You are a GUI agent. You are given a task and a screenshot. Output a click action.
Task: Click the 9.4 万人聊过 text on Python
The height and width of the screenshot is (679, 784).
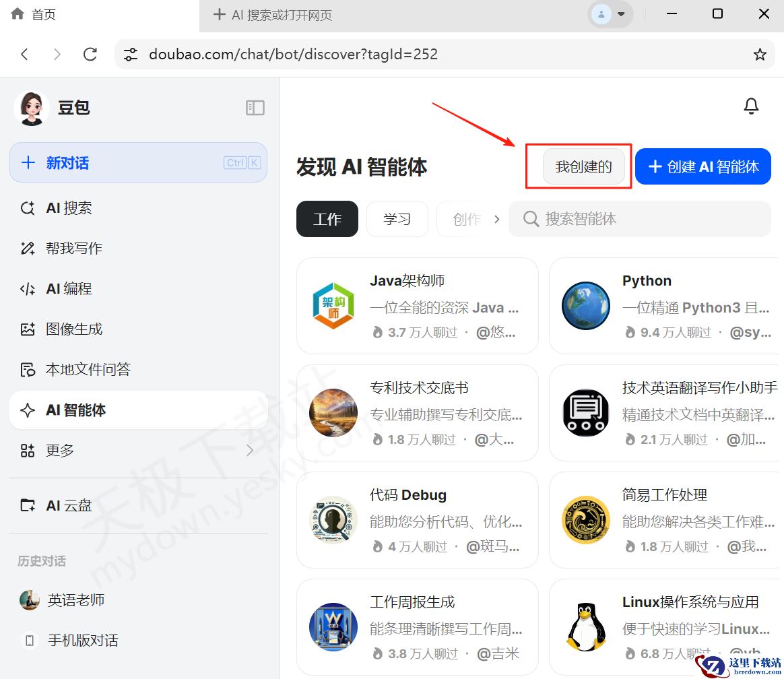point(676,333)
